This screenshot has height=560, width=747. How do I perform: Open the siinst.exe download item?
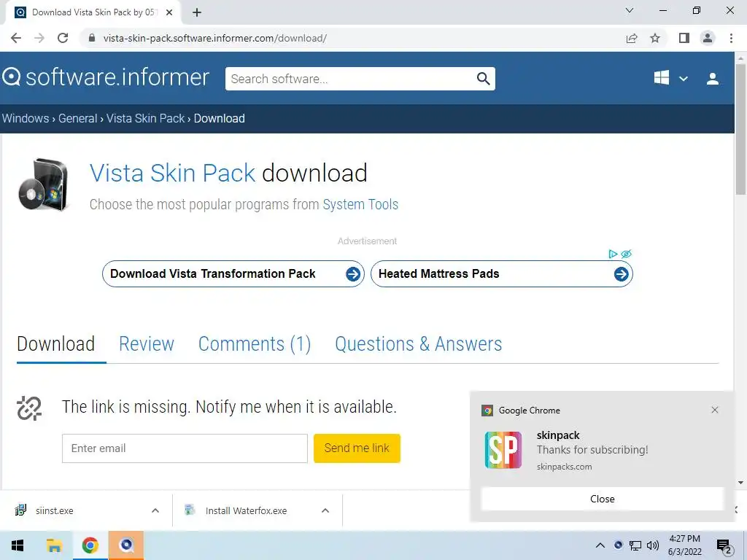pos(54,510)
